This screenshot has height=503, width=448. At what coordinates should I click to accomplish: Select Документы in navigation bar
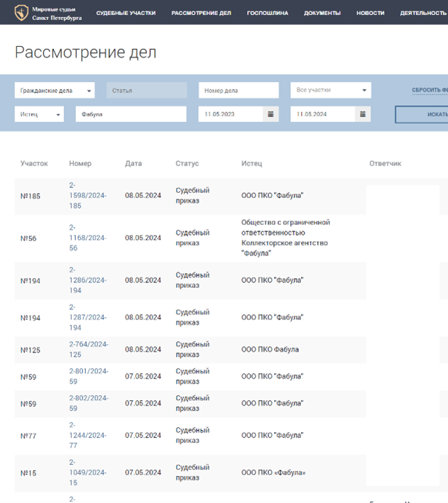(322, 13)
